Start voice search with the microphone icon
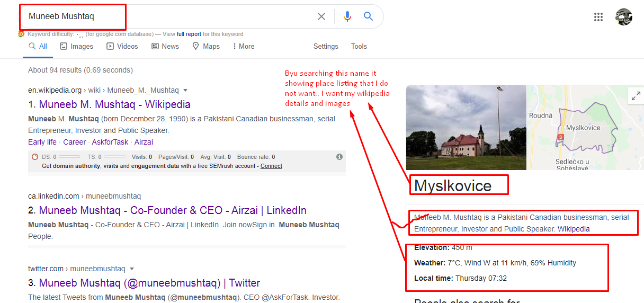 coord(347,16)
